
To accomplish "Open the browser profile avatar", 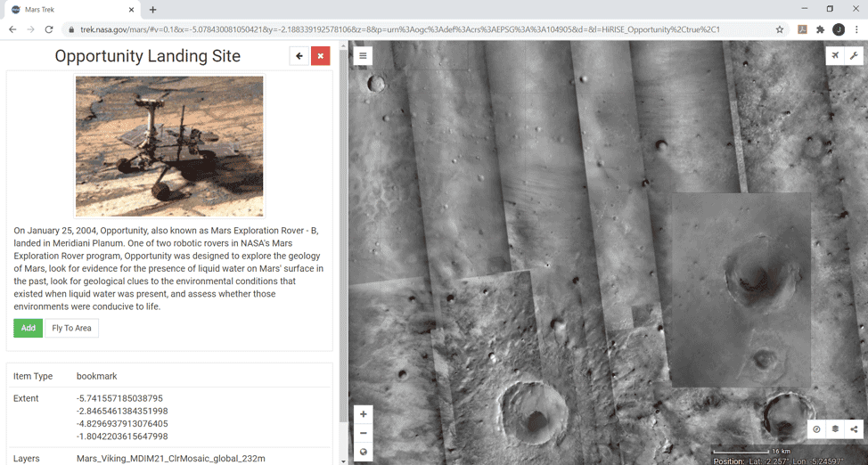I will click(x=839, y=29).
